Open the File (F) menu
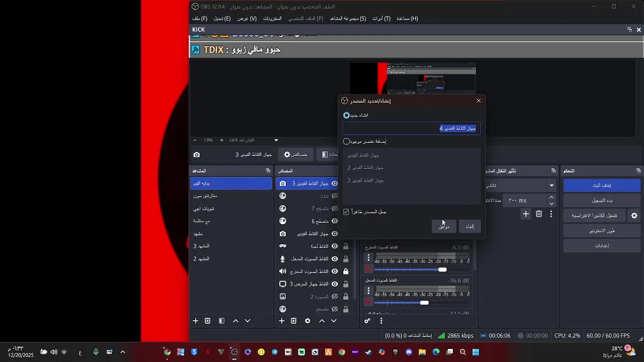Screen dimensions: 644x362 point(200,19)
